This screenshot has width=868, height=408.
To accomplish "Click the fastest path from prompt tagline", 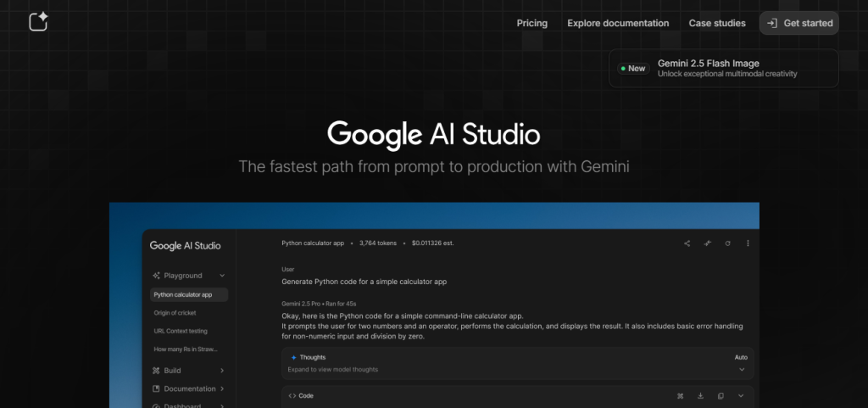I will click(433, 166).
